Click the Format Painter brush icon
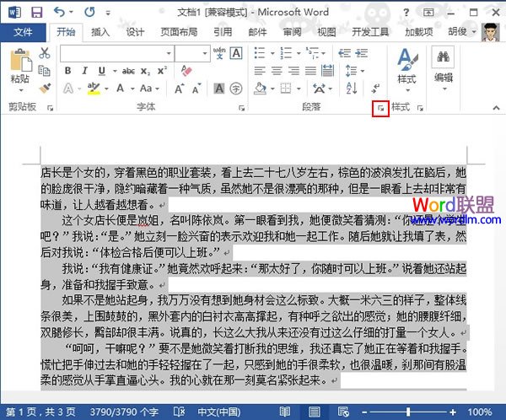 click(45, 88)
